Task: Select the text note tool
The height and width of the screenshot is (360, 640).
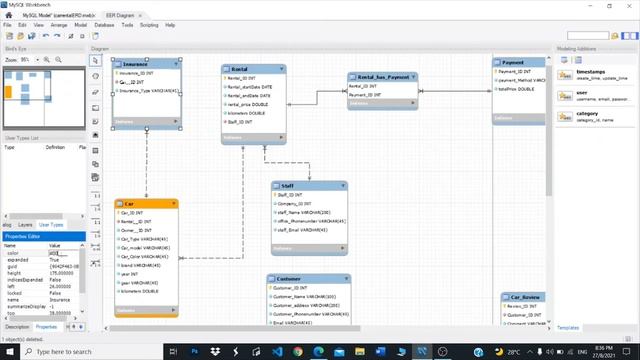Action: [x=96, y=122]
